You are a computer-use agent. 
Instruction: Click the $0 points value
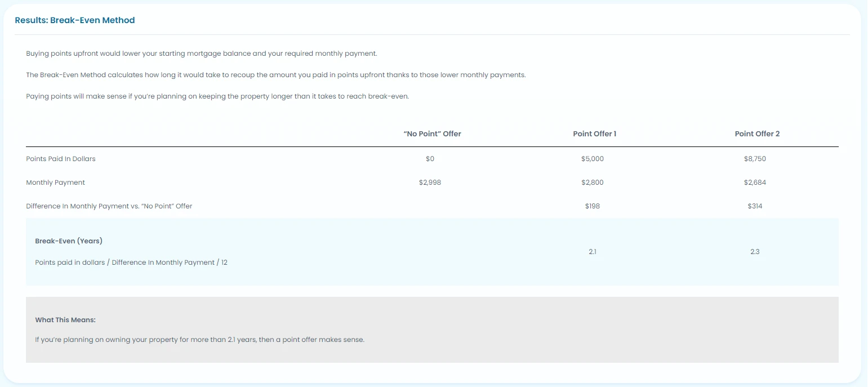[430, 159]
